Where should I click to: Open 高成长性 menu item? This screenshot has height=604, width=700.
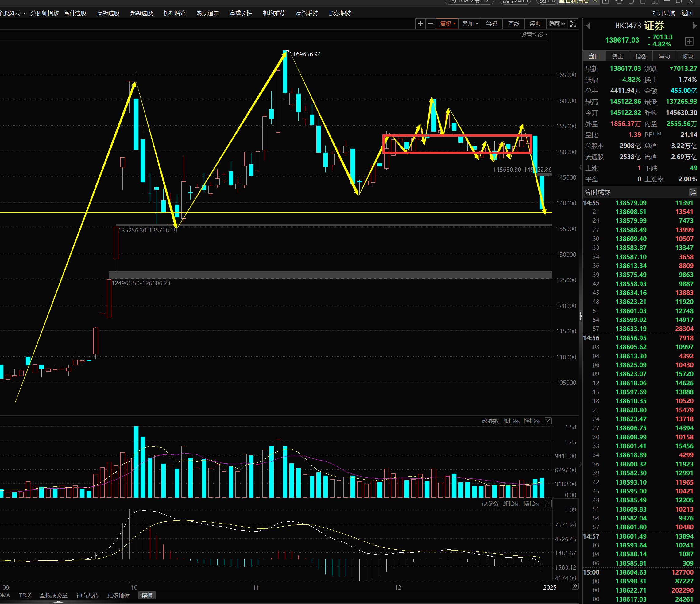241,13
